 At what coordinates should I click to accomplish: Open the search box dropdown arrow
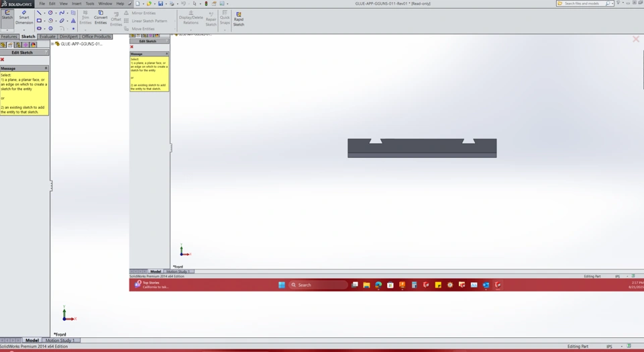(612, 3)
